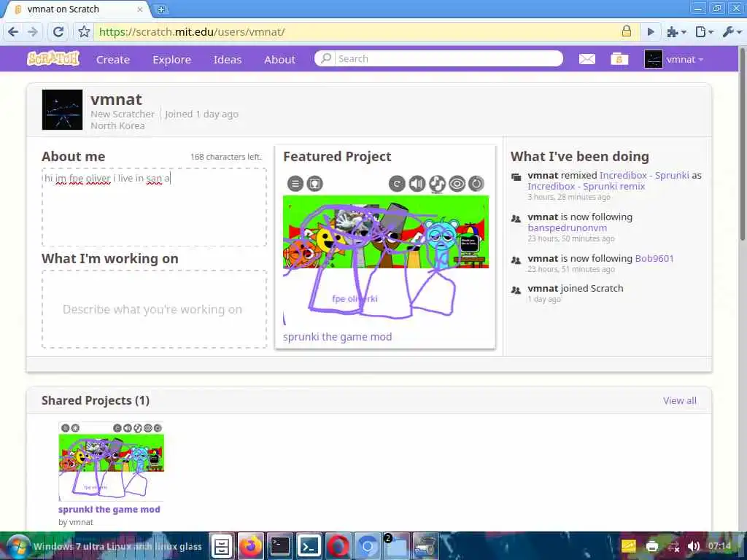Click the featured project music note icon
747x560 pixels.
point(437,183)
